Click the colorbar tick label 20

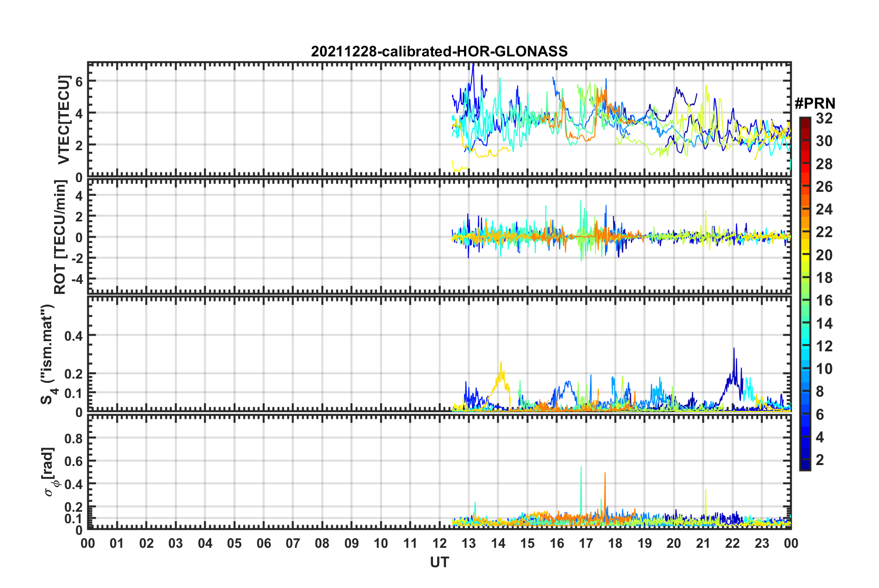824,255
